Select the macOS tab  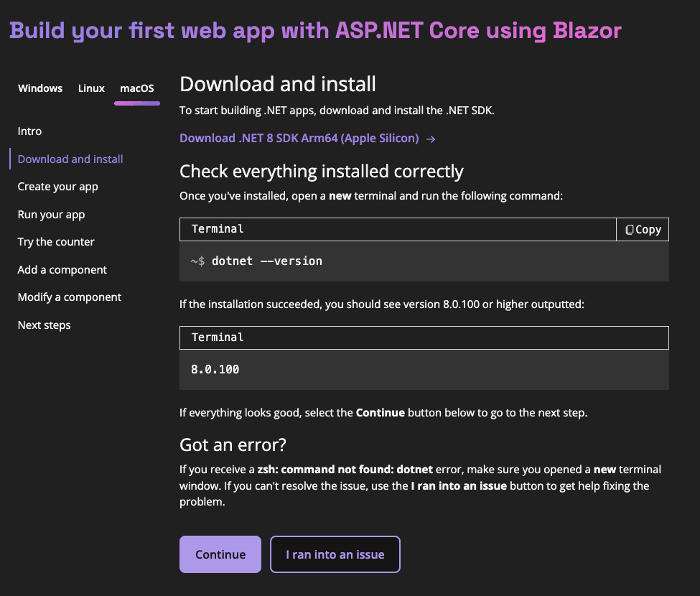136,88
